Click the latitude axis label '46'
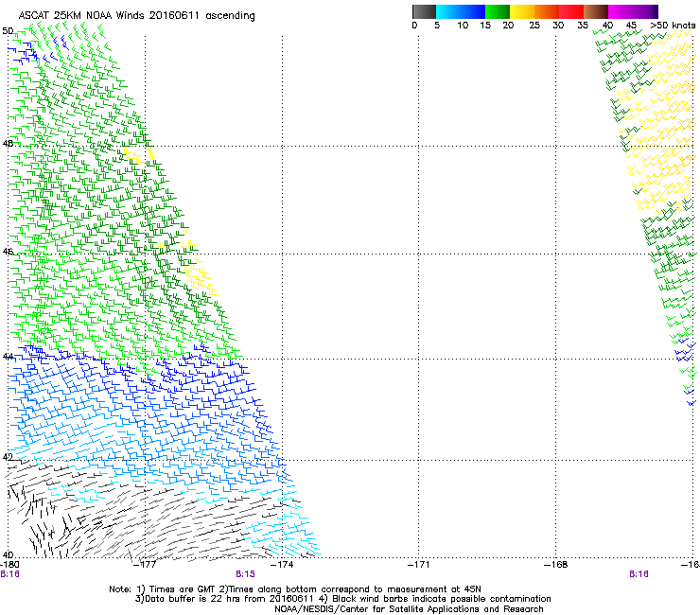Image resolution: width=700 pixels, height=615 pixels. click(x=8, y=252)
